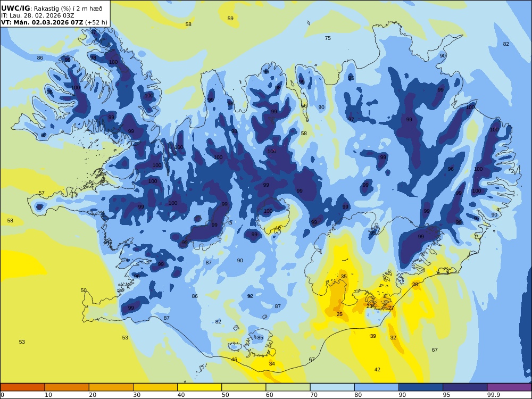Click the humidity value "35" on the map
This screenshot has height=399, width=532.
(344, 277)
